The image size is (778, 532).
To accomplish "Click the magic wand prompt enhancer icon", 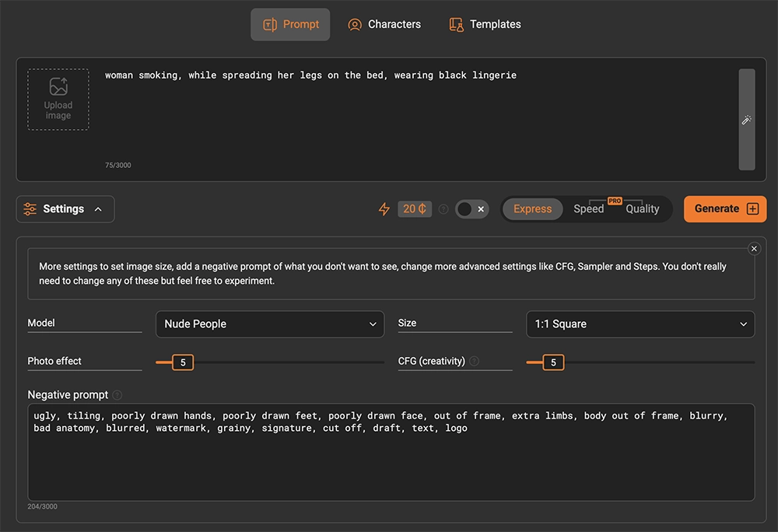I will [x=746, y=120].
